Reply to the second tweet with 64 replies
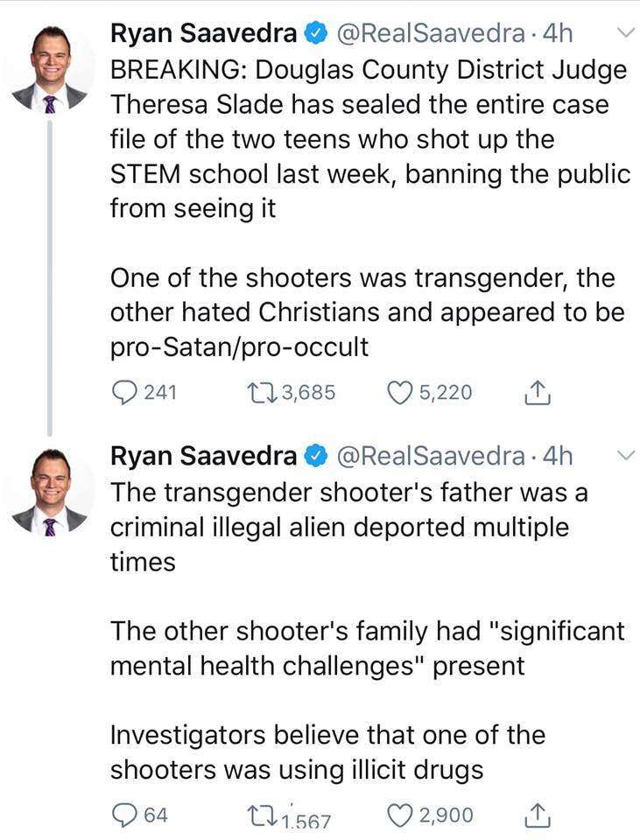Image resolution: width=640 pixels, height=840 pixels. point(124,815)
